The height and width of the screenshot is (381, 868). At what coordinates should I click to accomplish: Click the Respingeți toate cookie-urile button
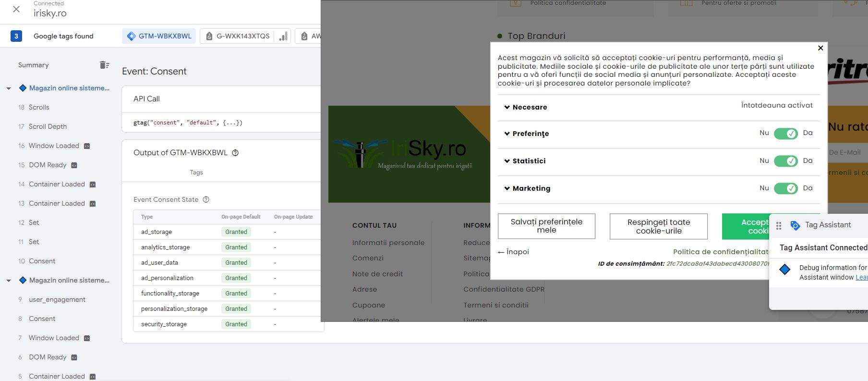(x=659, y=226)
